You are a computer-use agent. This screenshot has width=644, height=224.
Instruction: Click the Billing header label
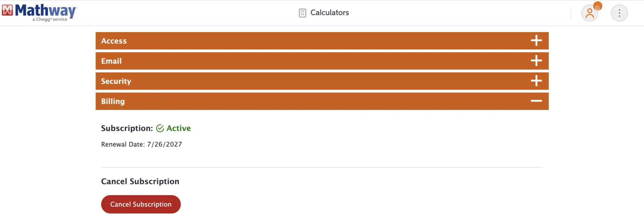(113, 101)
